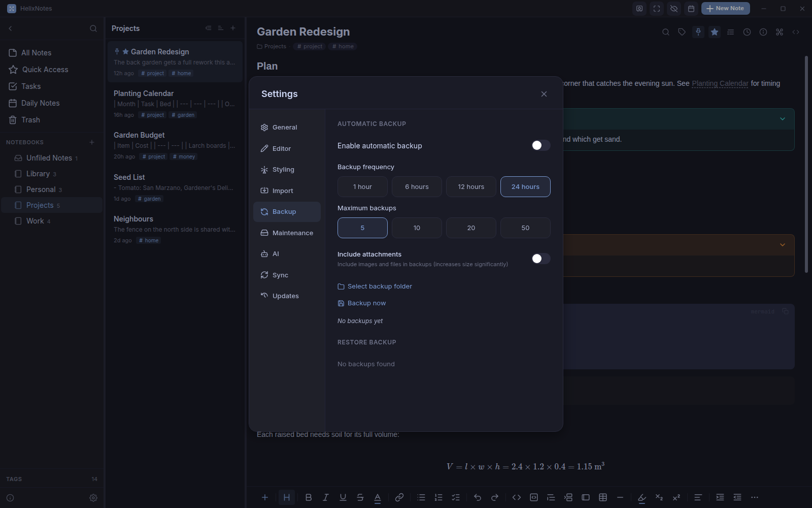Image resolution: width=812 pixels, height=508 pixels.
Task: Set maximum backups to 10
Action: click(417, 228)
